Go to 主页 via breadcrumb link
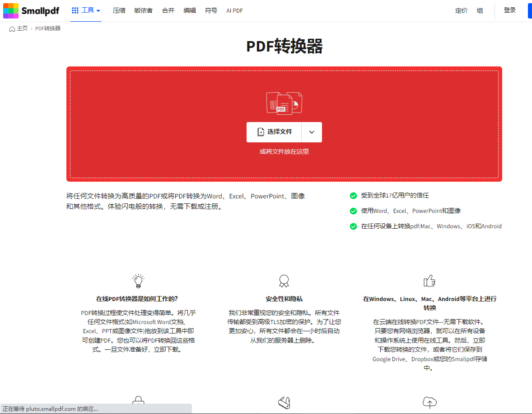The image size is (532, 414). pyautogui.click(x=23, y=28)
